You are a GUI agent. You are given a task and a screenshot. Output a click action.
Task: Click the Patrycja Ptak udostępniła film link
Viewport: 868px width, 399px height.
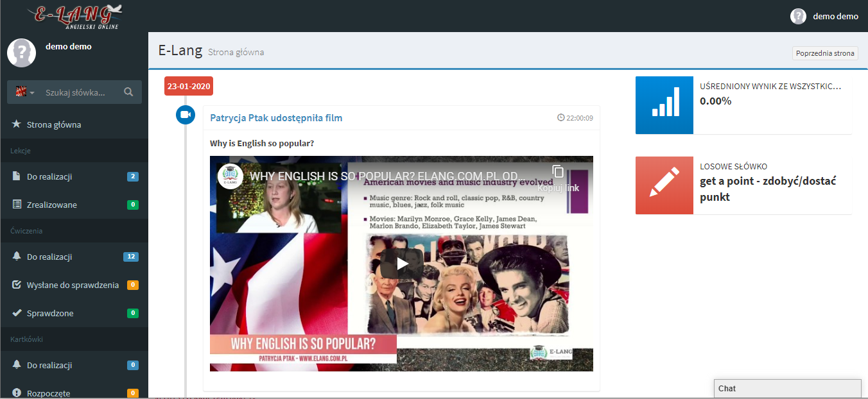pos(276,118)
